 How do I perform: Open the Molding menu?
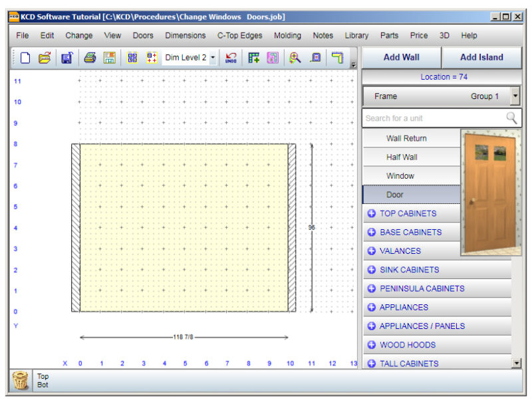pyautogui.click(x=287, y=35)
